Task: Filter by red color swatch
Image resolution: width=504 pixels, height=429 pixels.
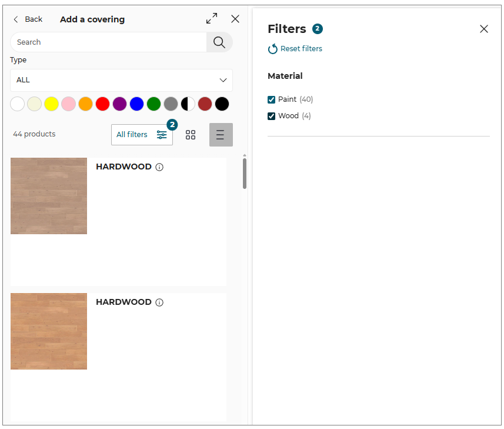Action: 102,104
